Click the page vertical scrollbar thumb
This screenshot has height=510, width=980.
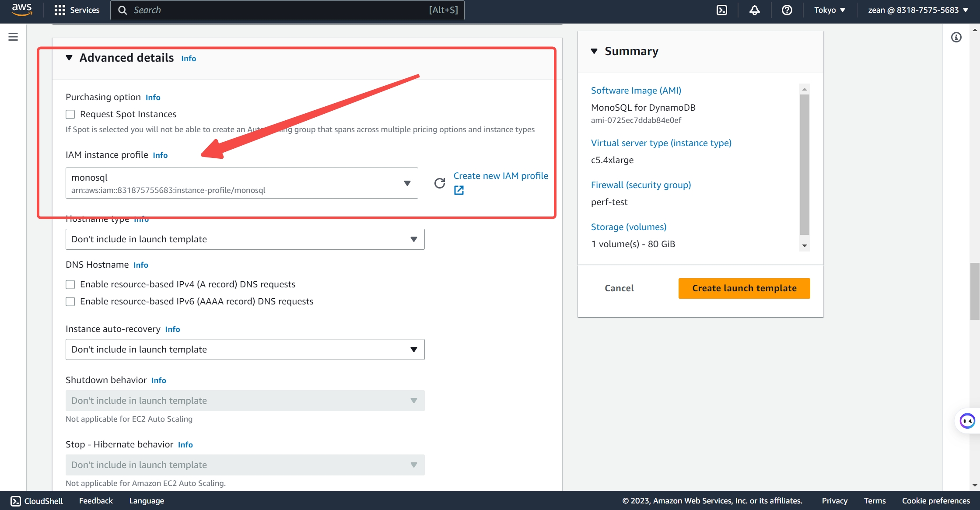[975, 291]
